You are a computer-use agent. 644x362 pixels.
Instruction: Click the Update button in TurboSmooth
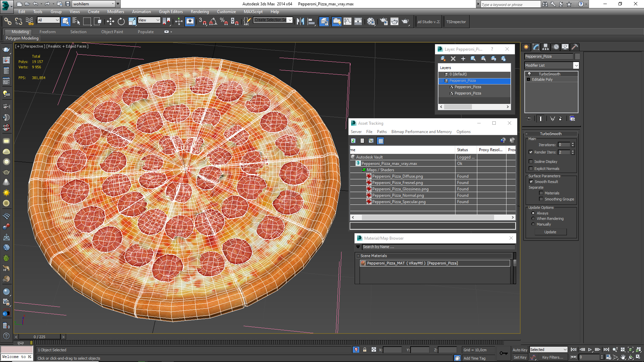[x=550, y=232]
